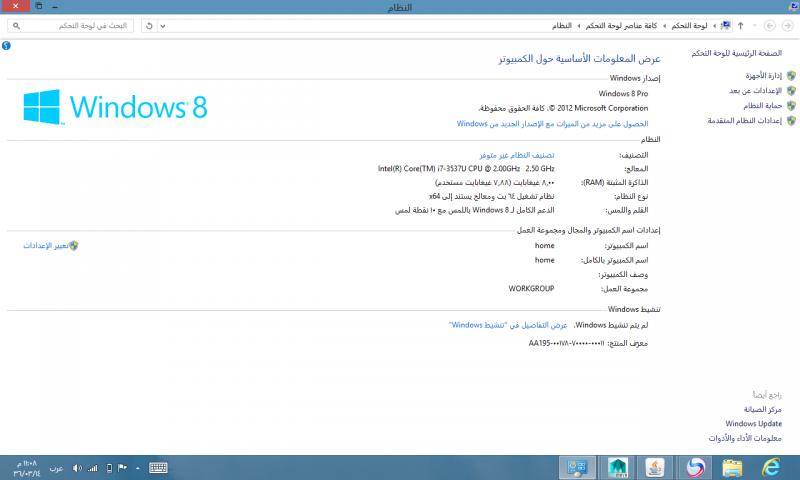
Task: Click the x64 system type text
Action: [x=491, y=196]
